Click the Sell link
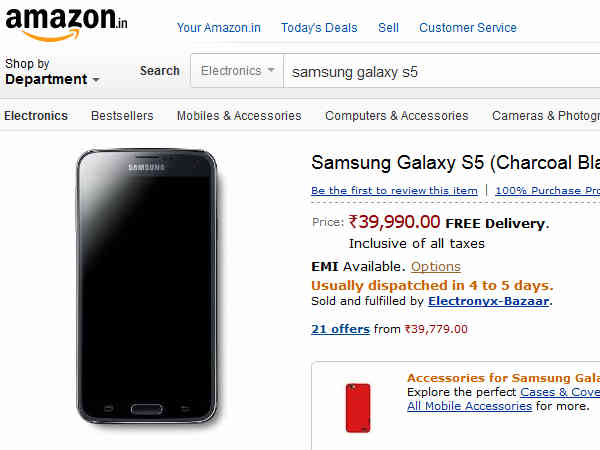600x450 pixels. (x=388, y=28)
